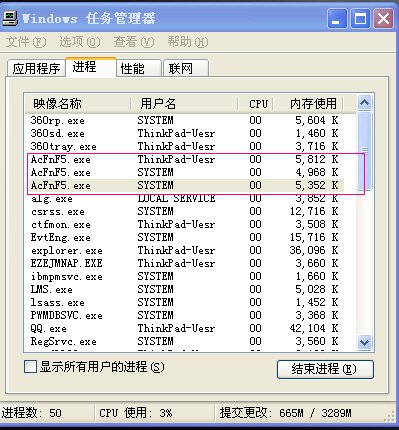Click the scrollbar up arrow
The height and width of the screenshot is (430, 399).
click(x=364, y=102)
